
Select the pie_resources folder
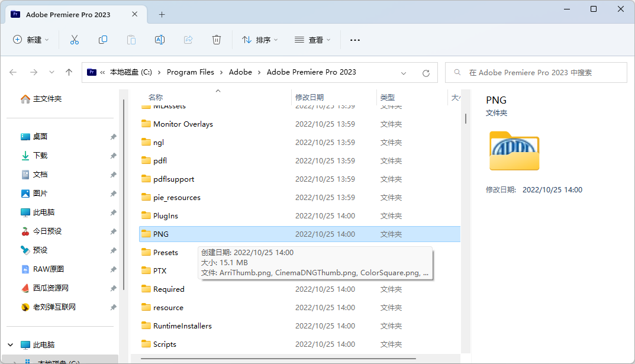pos(299,198)
